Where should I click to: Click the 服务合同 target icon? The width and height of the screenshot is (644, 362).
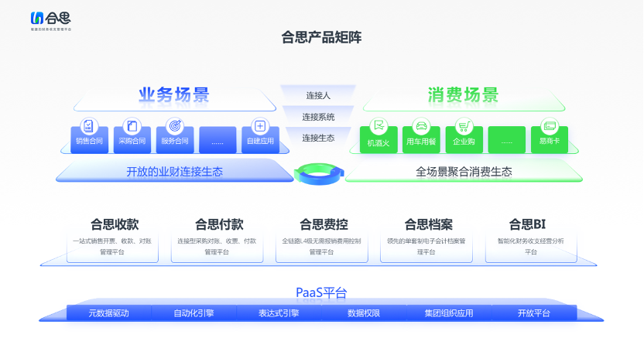tap(175, 125)
